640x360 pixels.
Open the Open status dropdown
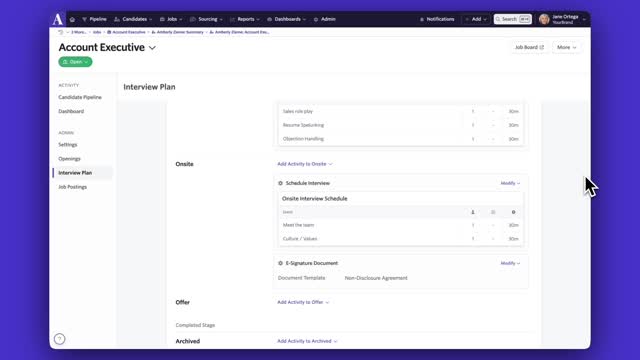[x=75, y=62]
